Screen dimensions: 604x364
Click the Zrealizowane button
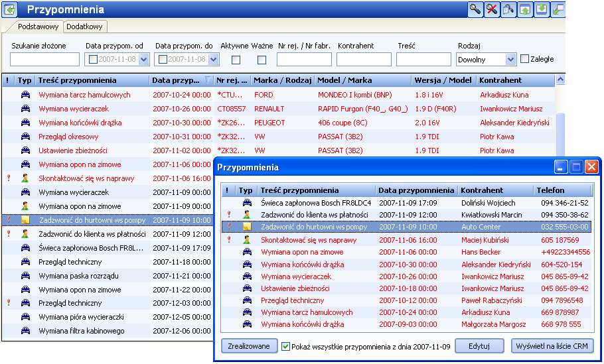click(249, 346)
